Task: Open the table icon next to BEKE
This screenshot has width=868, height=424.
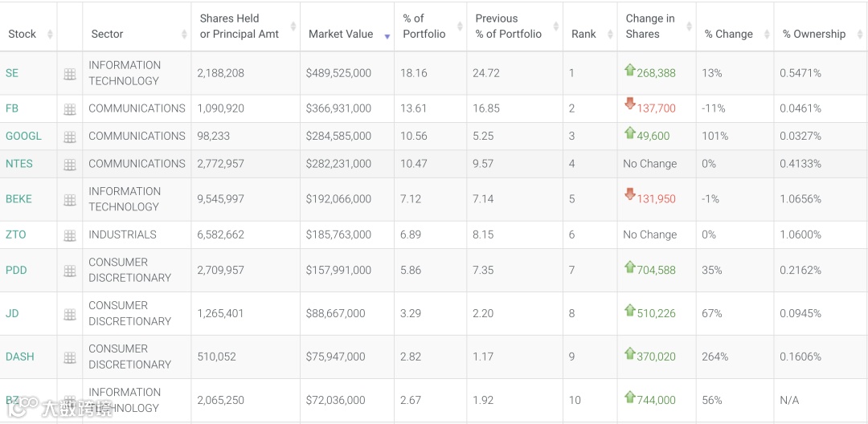Action: coord(70,200)
